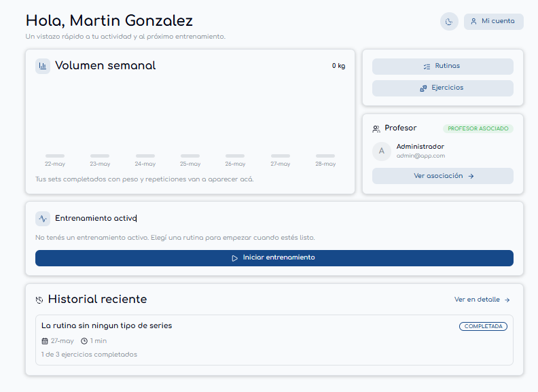Click the Administrador name text

tap(420, 147)
